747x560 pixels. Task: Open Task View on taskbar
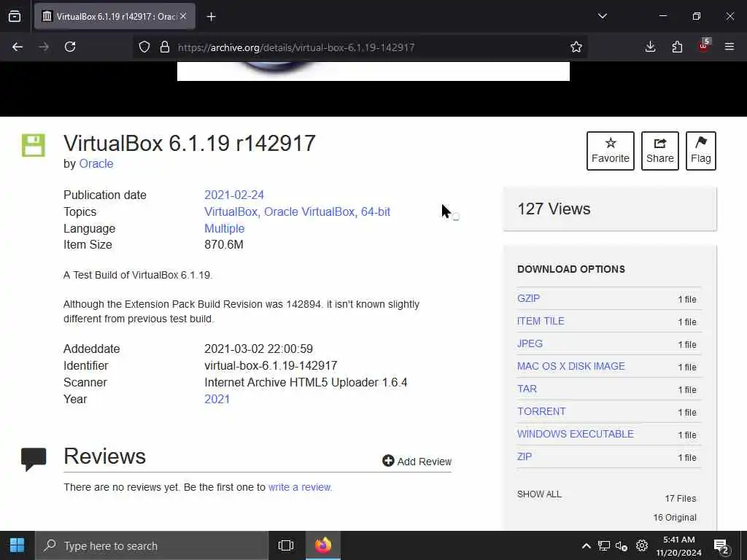286,545
